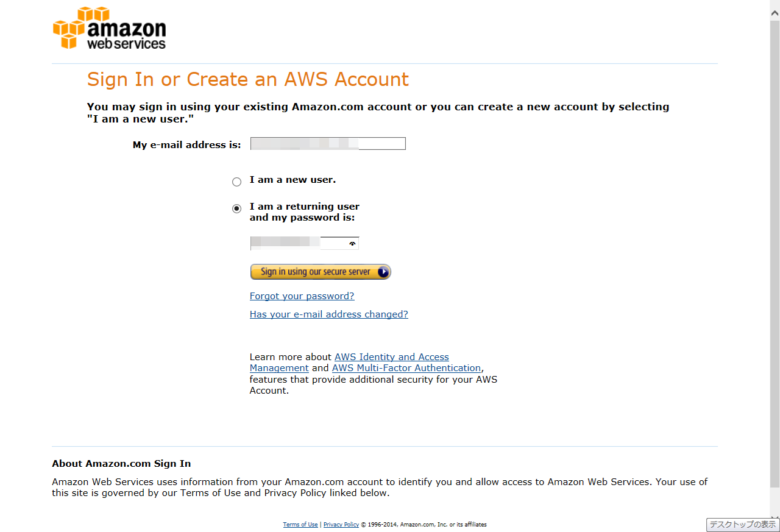The height and width of the screenshot is (532, 780).
Task: Click inside the password text box
Action: (297, 244)
